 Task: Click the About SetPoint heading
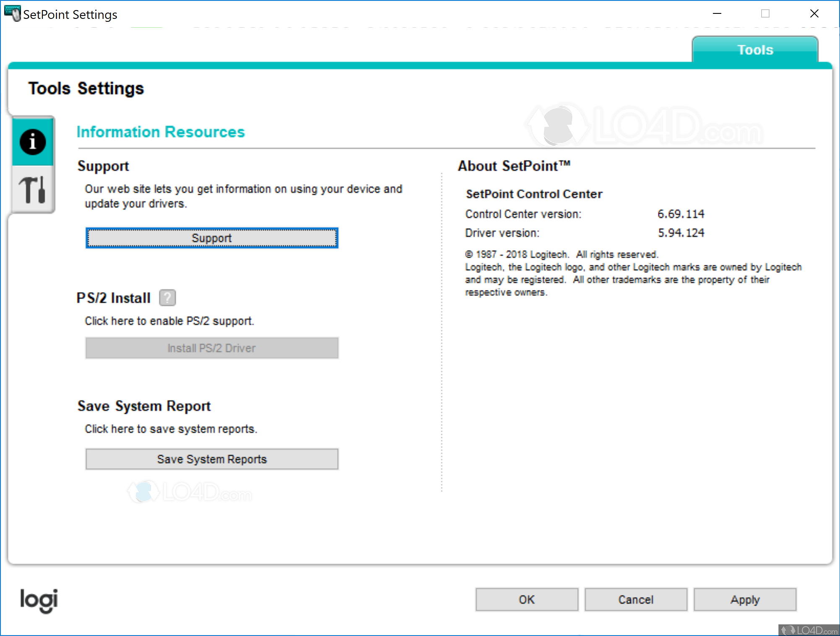coord(514,166)
